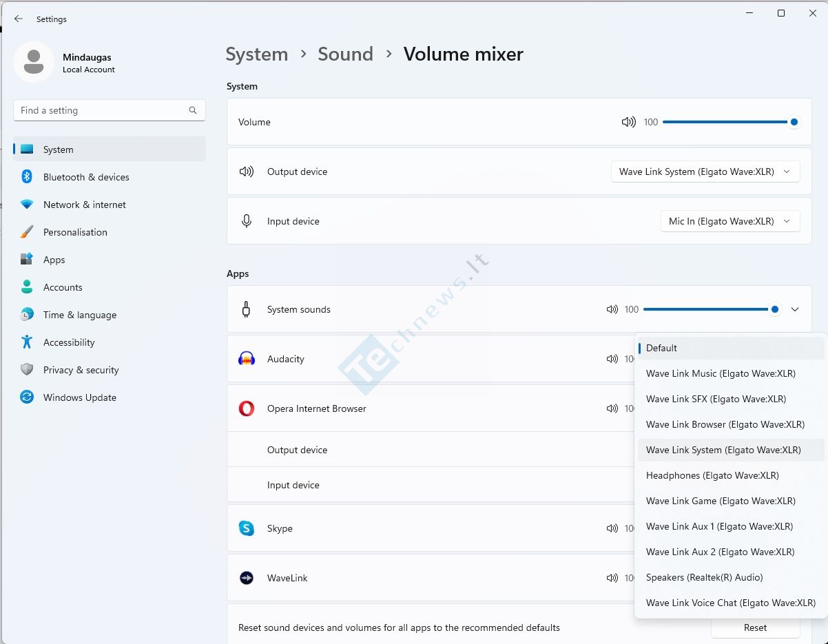Open Network & internet settings
Viewport: 828px width, 644px height.
110,205
